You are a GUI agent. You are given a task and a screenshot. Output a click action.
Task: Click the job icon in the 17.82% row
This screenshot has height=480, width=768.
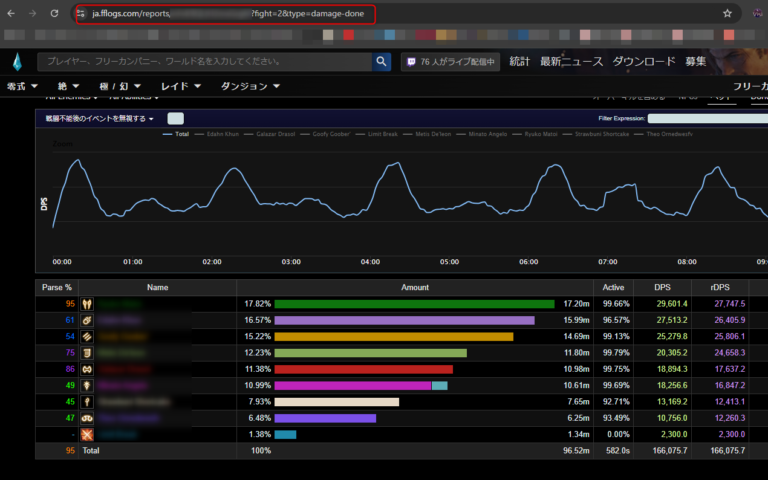pyautogui.click(x=87, y=303)
